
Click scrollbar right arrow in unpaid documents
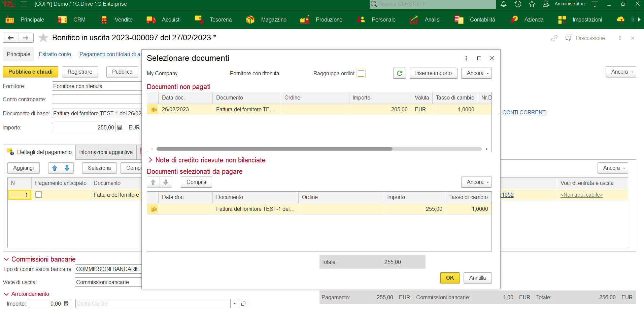[x=487, y=149]
